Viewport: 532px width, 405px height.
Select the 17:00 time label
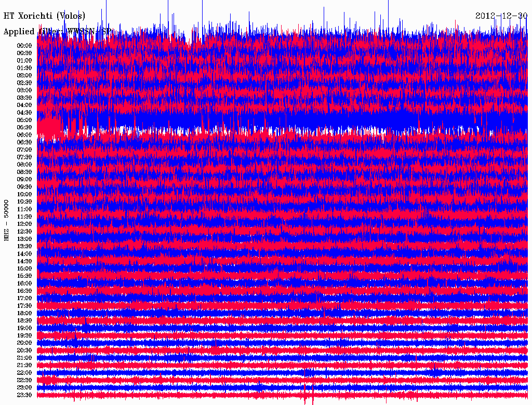click(24, 299)
